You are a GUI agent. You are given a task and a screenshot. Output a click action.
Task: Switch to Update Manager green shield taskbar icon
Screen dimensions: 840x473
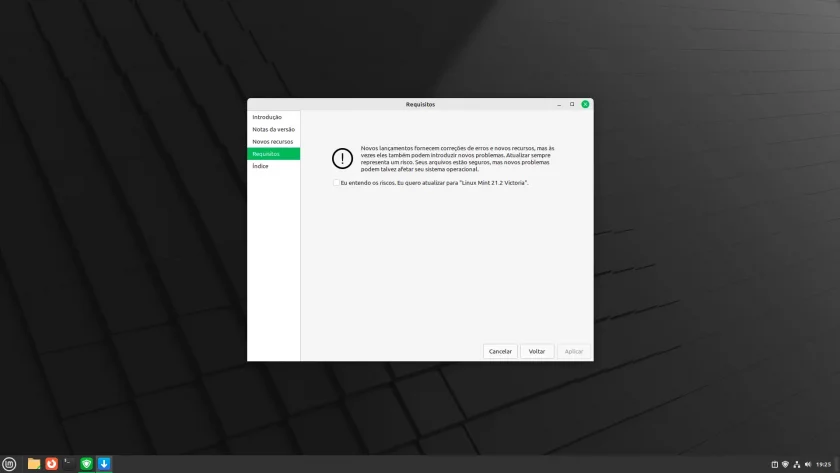86,464
